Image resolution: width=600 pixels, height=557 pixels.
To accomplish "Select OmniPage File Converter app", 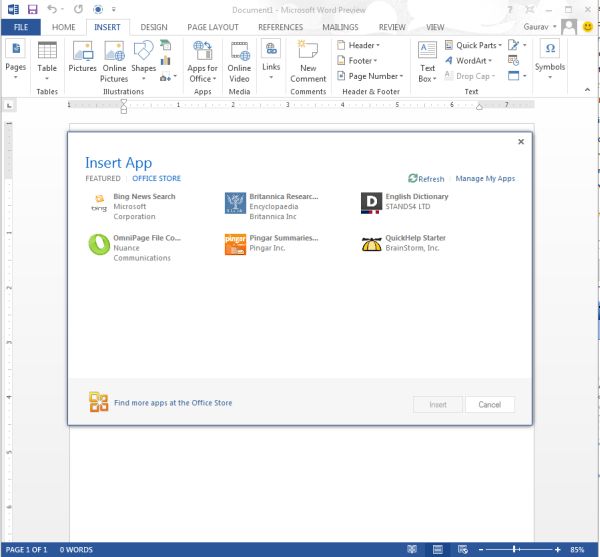I will [x=135, y=248].
